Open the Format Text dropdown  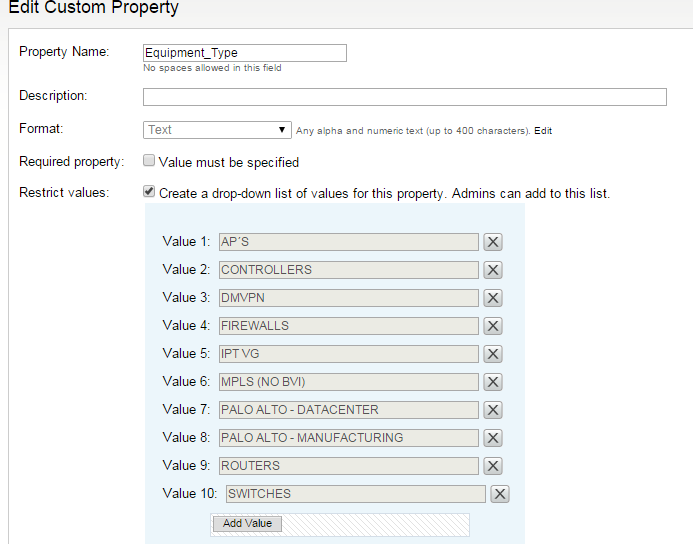coord(217,130)
